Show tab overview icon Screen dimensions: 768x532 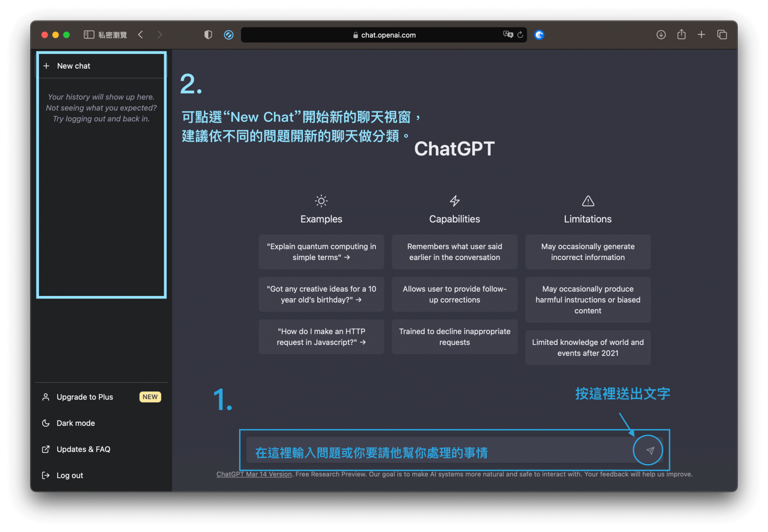pyautogui.click(x=722, y=35)
